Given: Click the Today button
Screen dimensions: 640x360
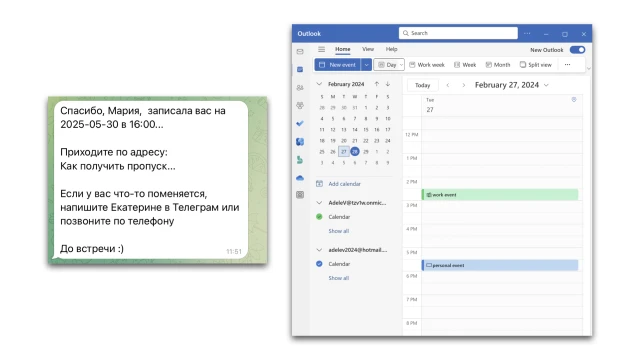Looking at the screenshot, I should click(x=422, y=85).
